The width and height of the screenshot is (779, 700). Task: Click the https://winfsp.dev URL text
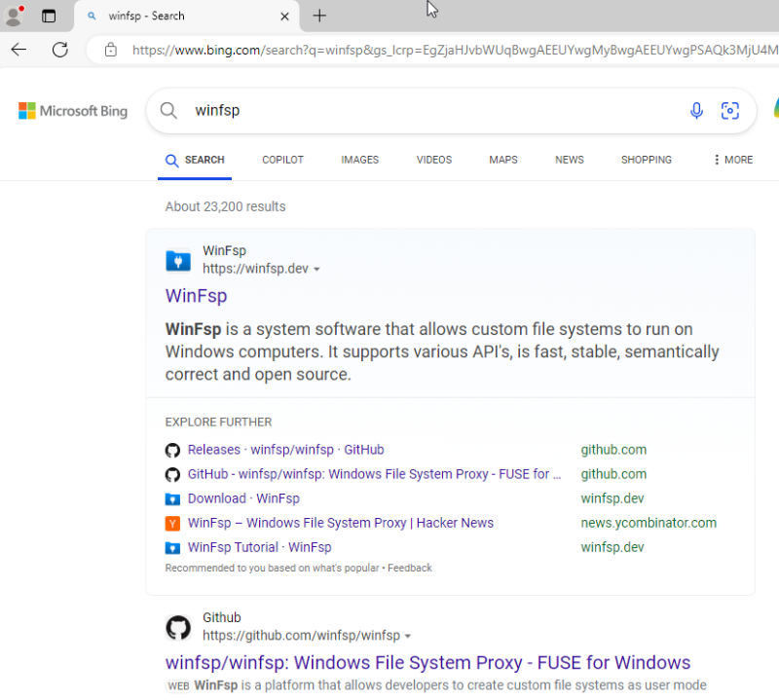255,269
